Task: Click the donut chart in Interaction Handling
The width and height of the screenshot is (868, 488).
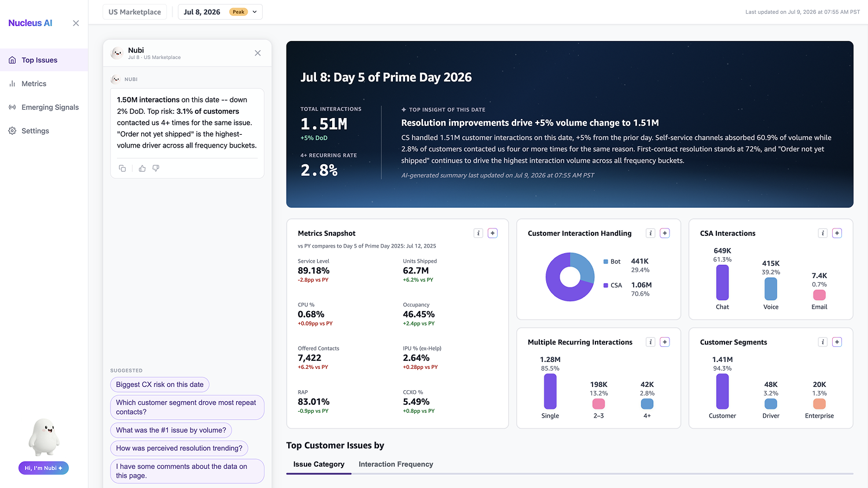Action: 570,277
